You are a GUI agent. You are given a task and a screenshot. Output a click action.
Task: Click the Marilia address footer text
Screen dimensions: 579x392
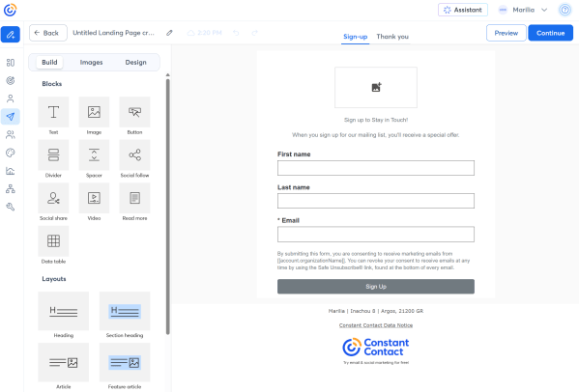tap(376, 311)
